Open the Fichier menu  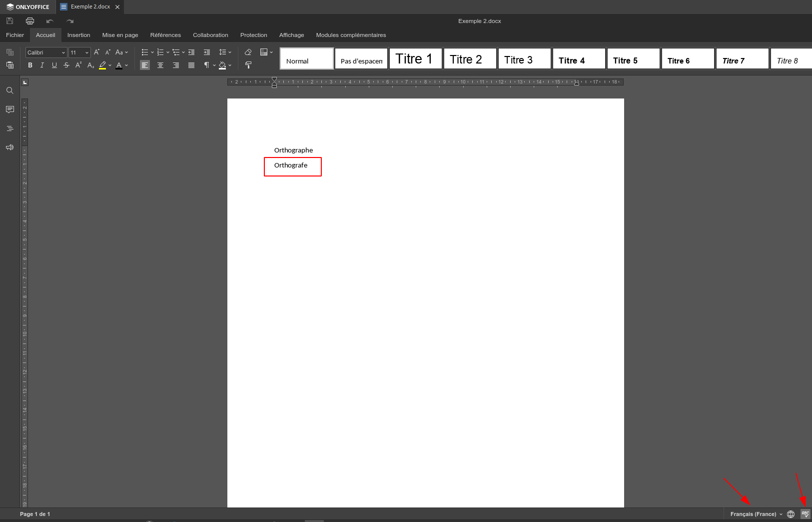(15, 35)
